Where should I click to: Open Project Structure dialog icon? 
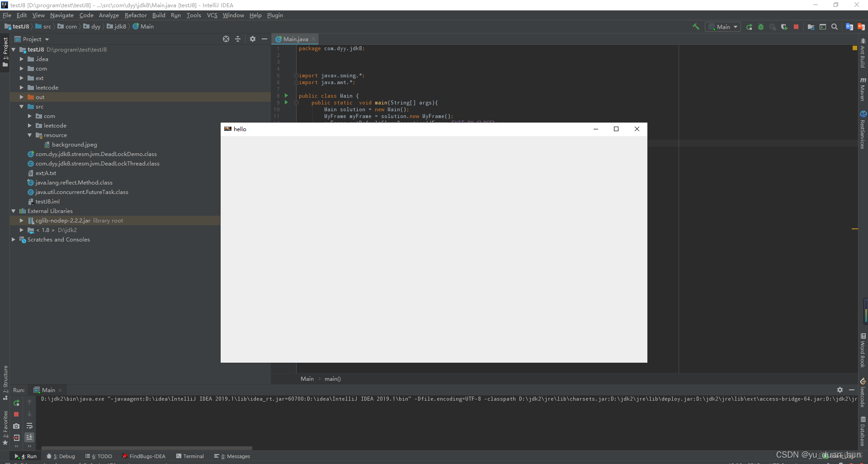click(811, 27)
